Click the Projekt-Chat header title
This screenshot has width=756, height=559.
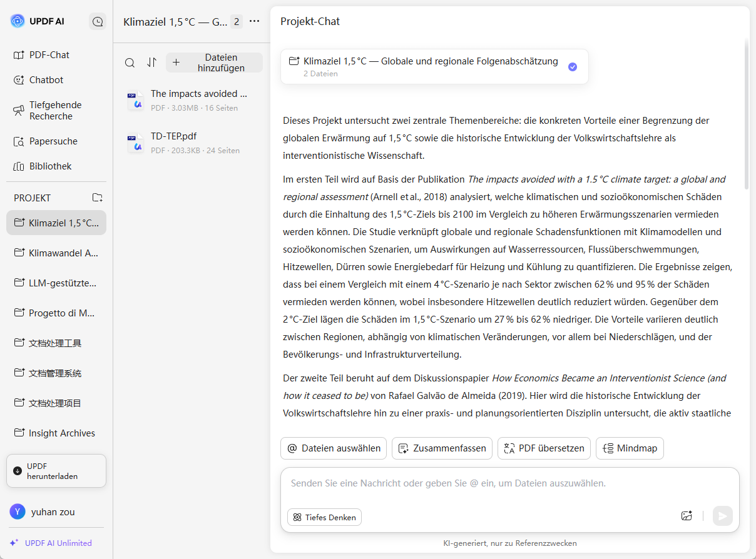click(310, 21)
